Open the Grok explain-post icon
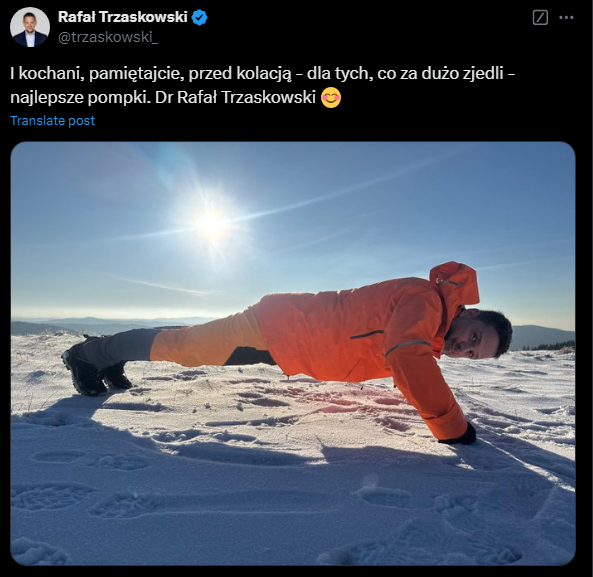The image size is (593, 577). [x=540, y=17]
